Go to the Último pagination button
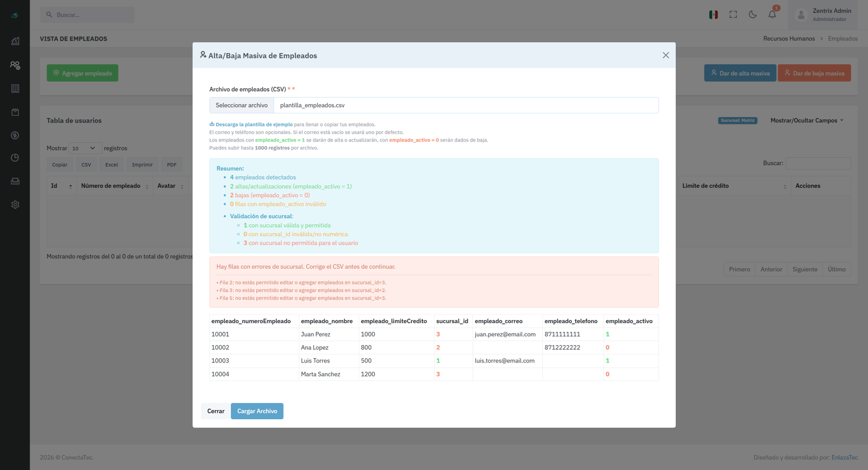The width and height of the screenshot is (868, 470). click(x=837, y=269)
